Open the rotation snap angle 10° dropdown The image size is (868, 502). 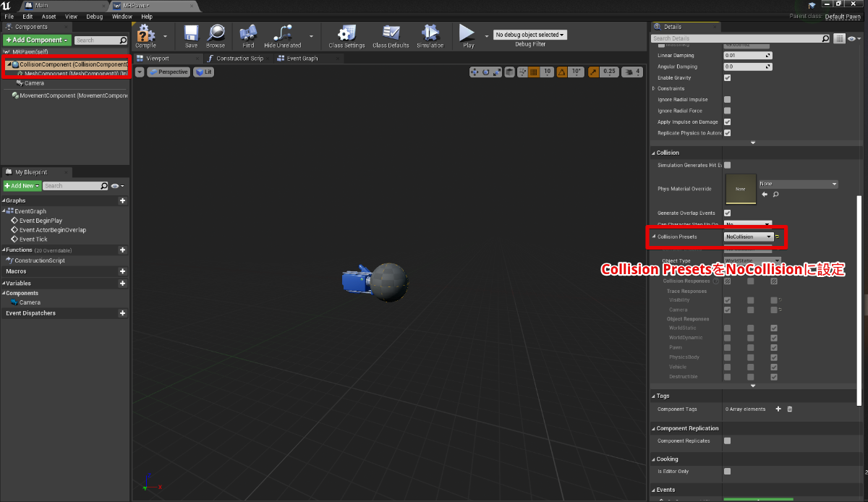[x=576, y=72]
